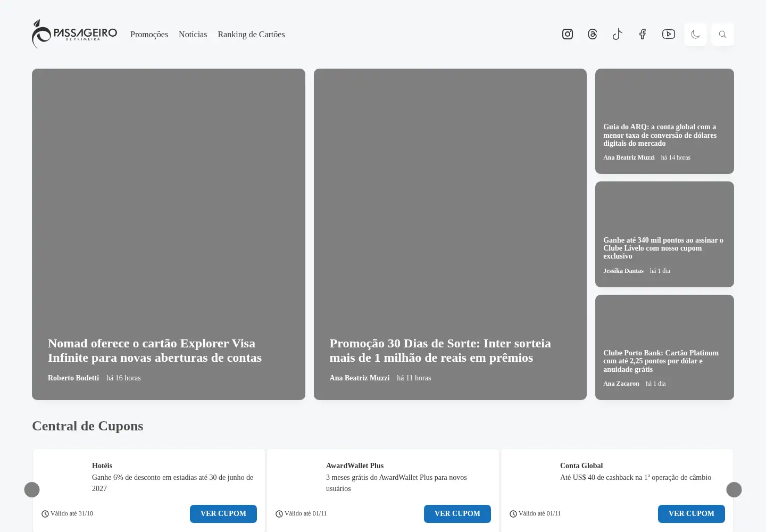Open the Clube Livelo 340 mil pontos article

(x=663, y=248)
